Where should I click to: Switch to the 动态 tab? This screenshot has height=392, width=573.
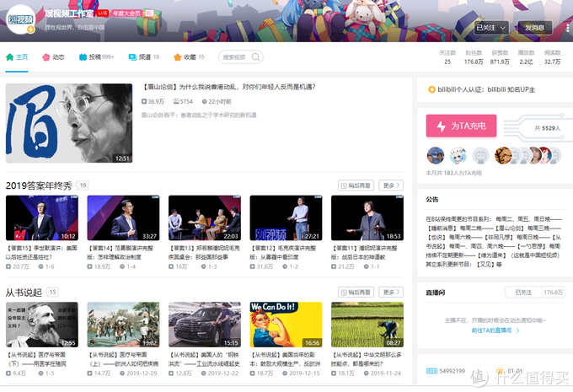tap(53, 57)
